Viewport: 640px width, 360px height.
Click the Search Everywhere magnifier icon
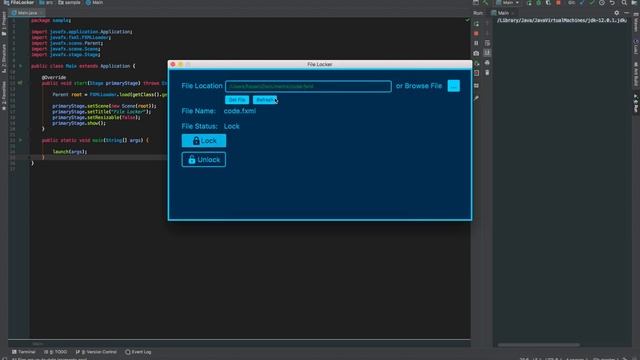(x=624, y=2)
